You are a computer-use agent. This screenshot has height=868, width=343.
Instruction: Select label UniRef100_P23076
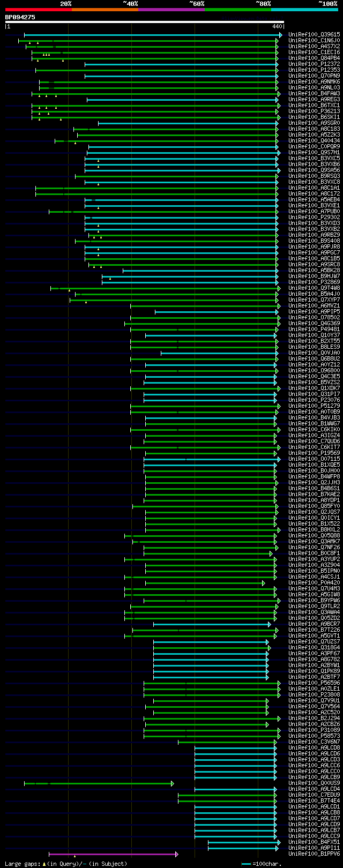pos(314,400)
